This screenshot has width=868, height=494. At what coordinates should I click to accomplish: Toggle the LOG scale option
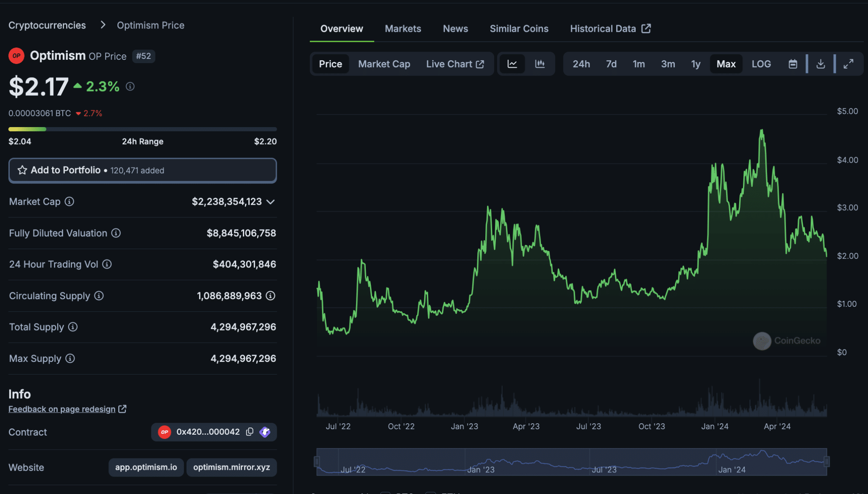click(x=761, y=64)
